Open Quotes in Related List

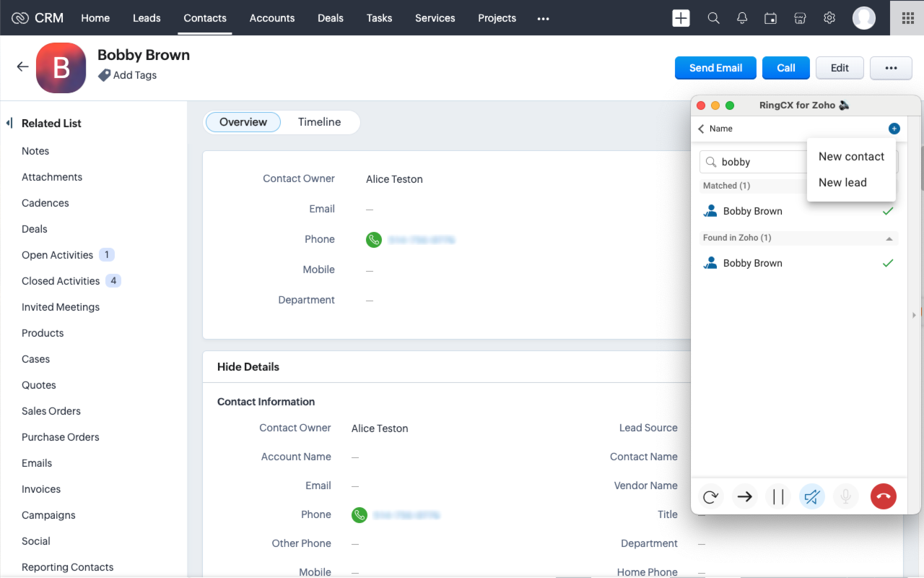pos(39,385)
